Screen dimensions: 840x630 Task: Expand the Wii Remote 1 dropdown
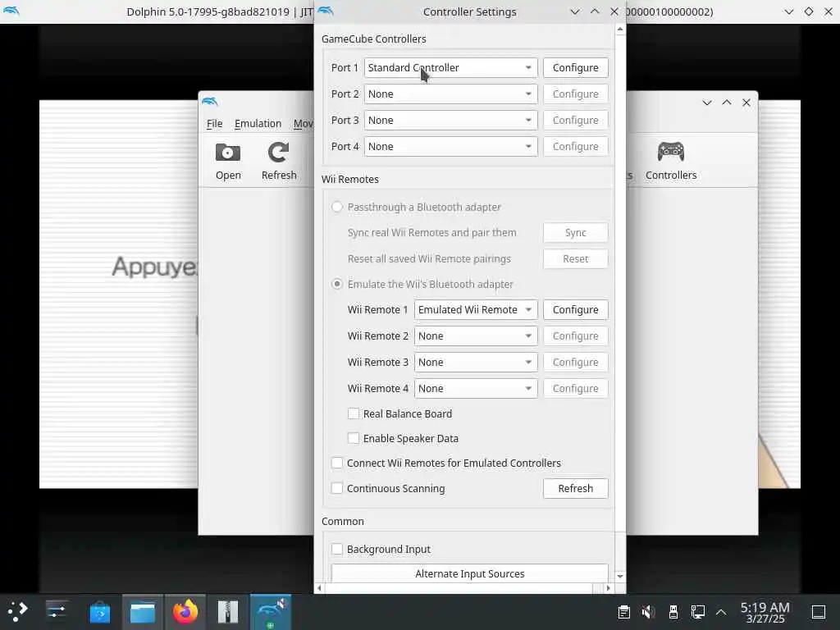[476, 309]
